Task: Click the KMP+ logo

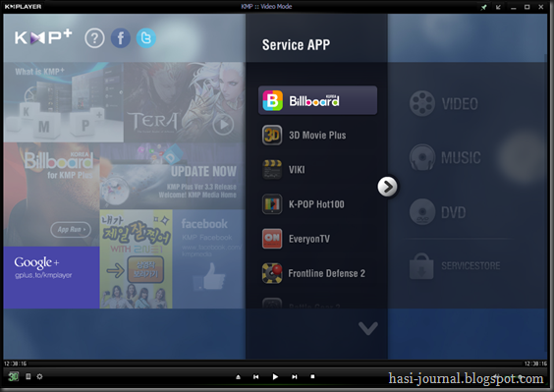Action: point(43,37)
